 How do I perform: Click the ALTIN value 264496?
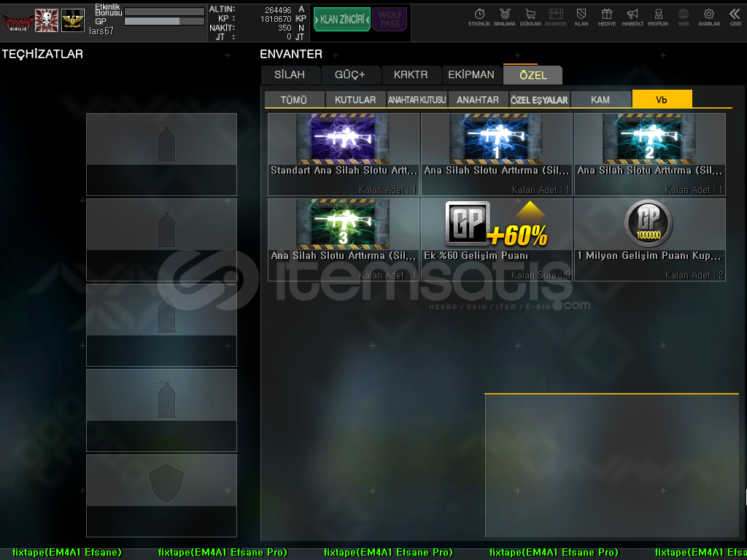coord(278,10)
